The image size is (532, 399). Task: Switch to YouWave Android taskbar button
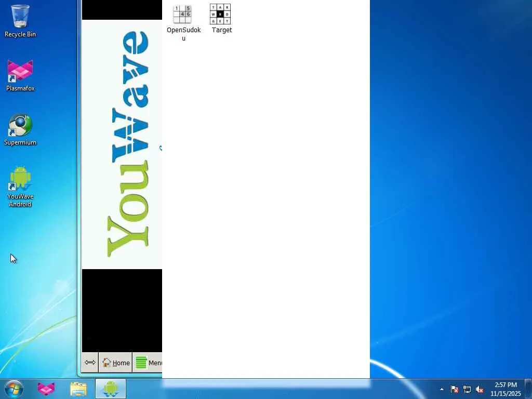pyautogui.click(x=111, y=389)
